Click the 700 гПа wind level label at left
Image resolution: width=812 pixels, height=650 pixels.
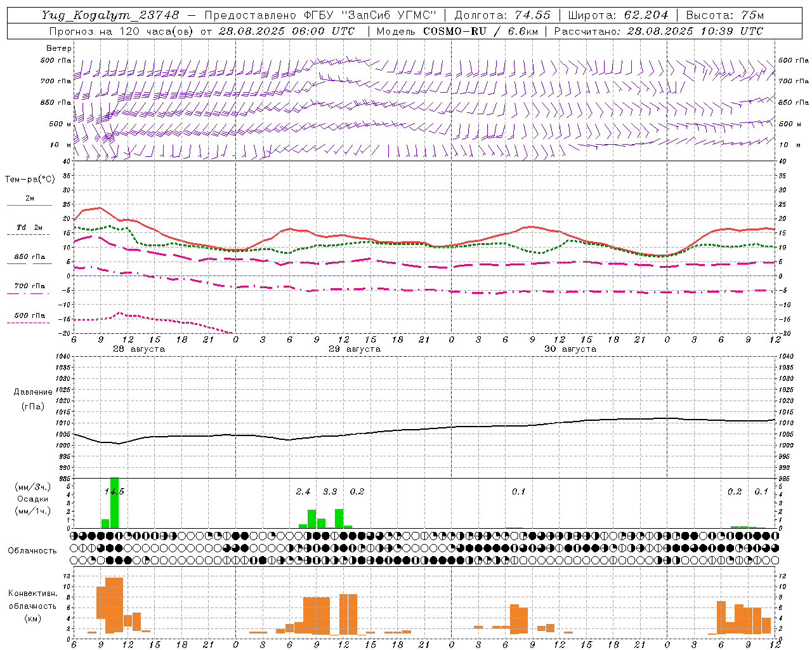[56, 81]
